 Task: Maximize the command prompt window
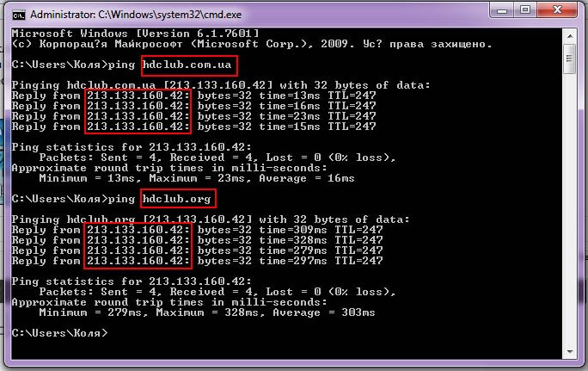point(526,10)
